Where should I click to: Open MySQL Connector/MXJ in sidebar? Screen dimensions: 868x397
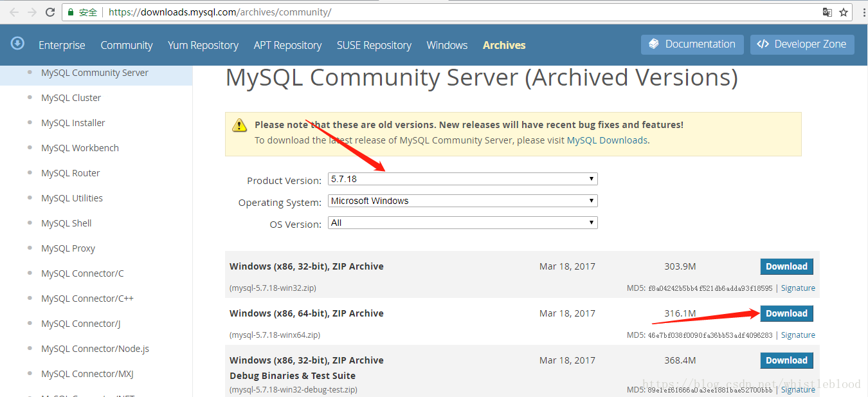(87, 374)
